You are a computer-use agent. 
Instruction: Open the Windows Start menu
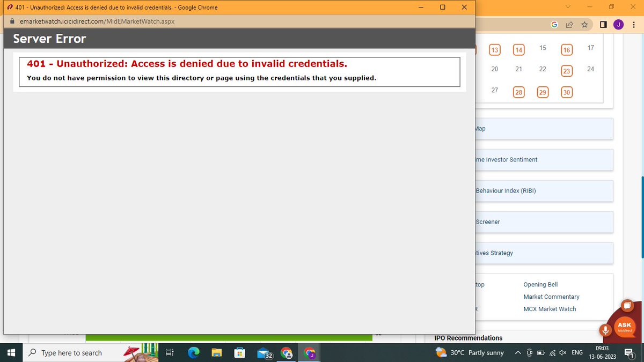click(x=11, y=352)
